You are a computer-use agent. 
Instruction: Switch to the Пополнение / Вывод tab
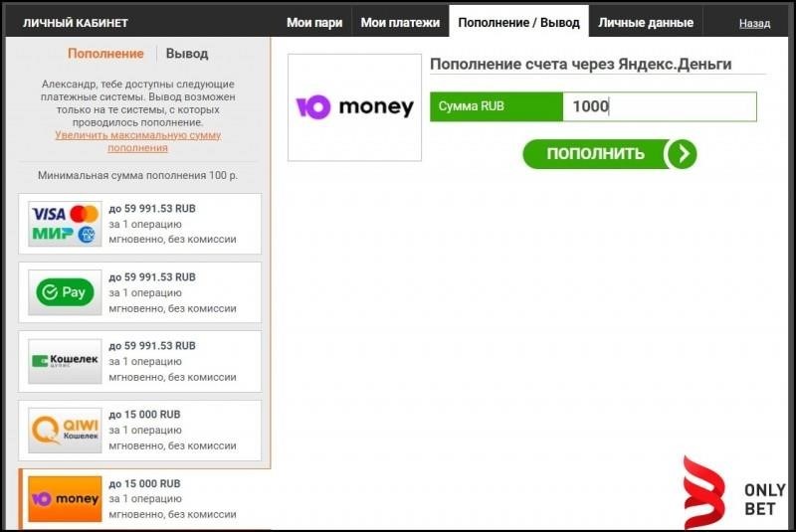click(x=518, y=23)
